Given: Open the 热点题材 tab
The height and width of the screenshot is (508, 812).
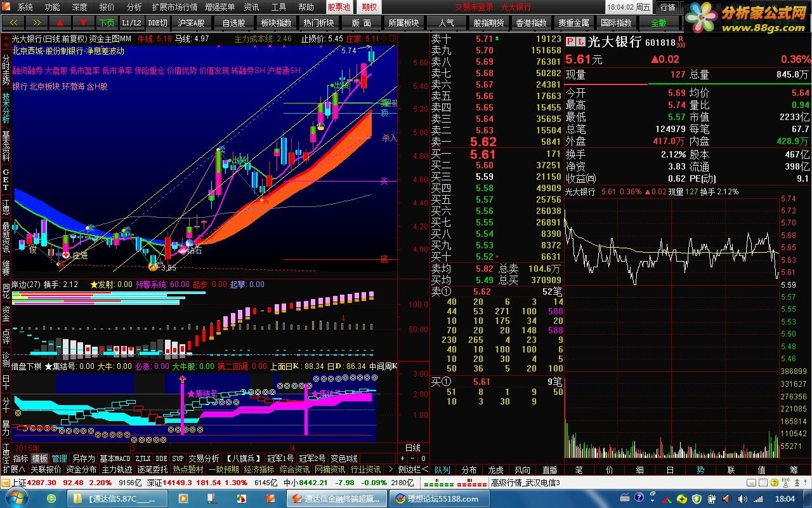Looking at the screenshot, I should point(188,470).
